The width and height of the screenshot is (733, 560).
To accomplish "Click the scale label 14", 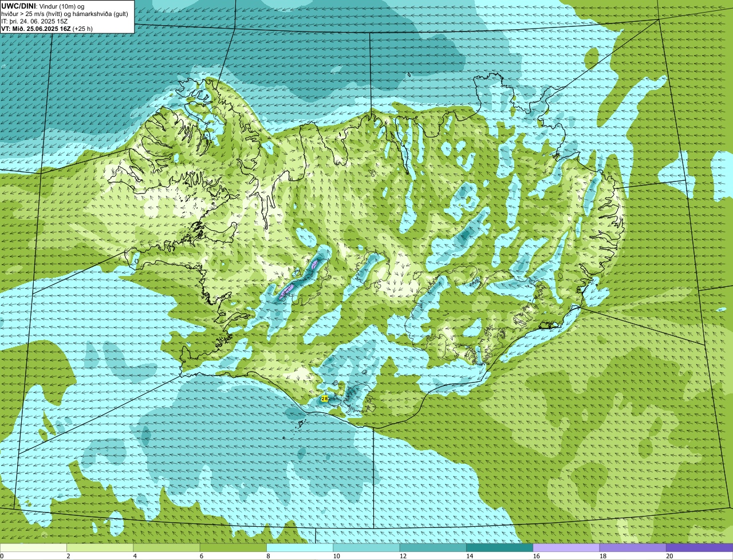I will (x=470, y=556).
